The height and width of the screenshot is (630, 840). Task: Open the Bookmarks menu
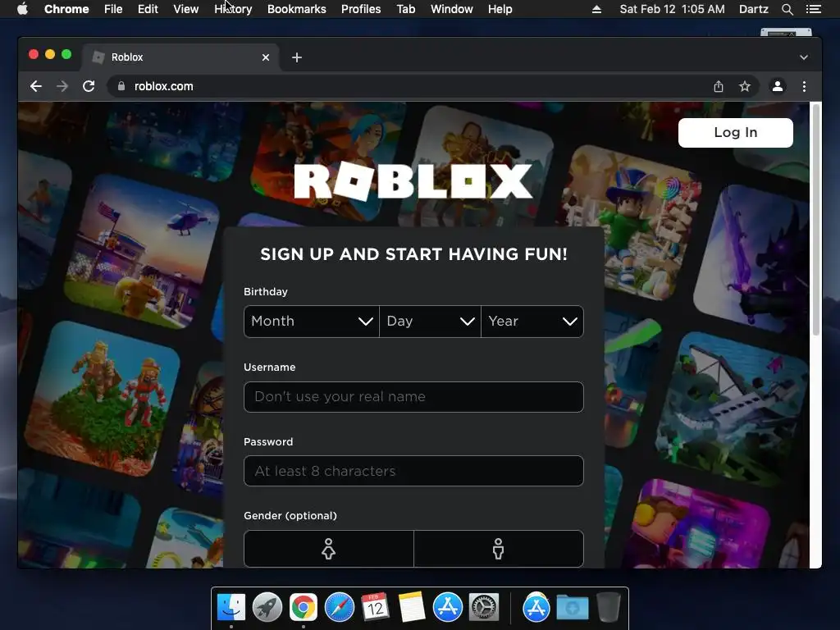pos(296,9)
